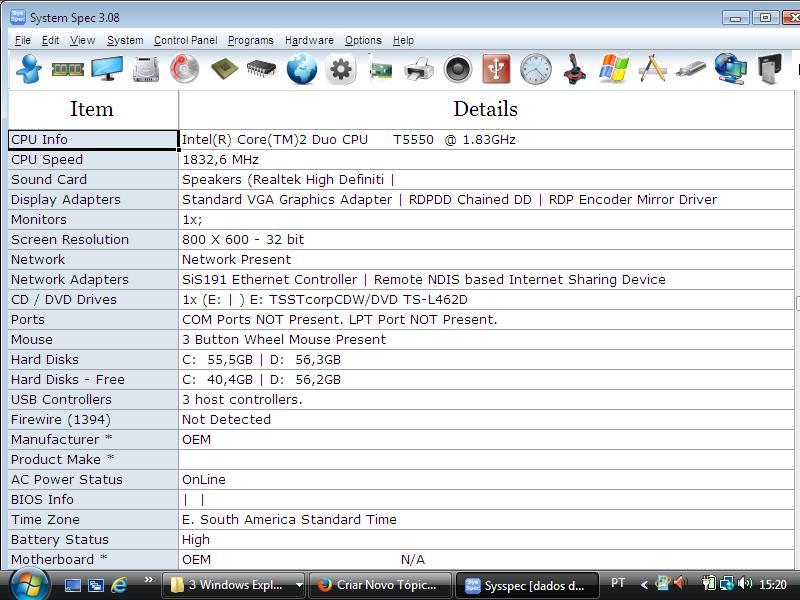The width and height of the screenshot is (800, 600).
Task: Click the CD / DVD Drives row label
Action: pos(93,299)
